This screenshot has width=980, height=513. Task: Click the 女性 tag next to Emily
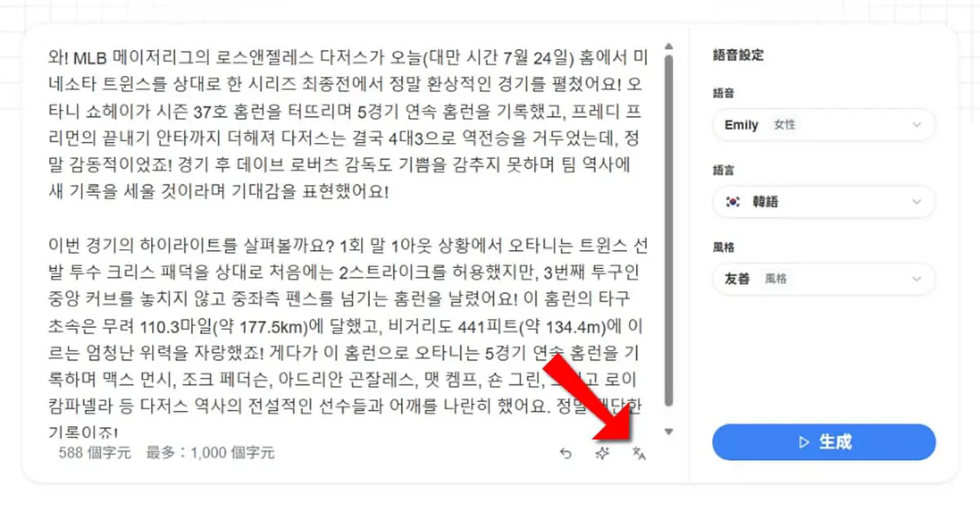coord(784,125)
